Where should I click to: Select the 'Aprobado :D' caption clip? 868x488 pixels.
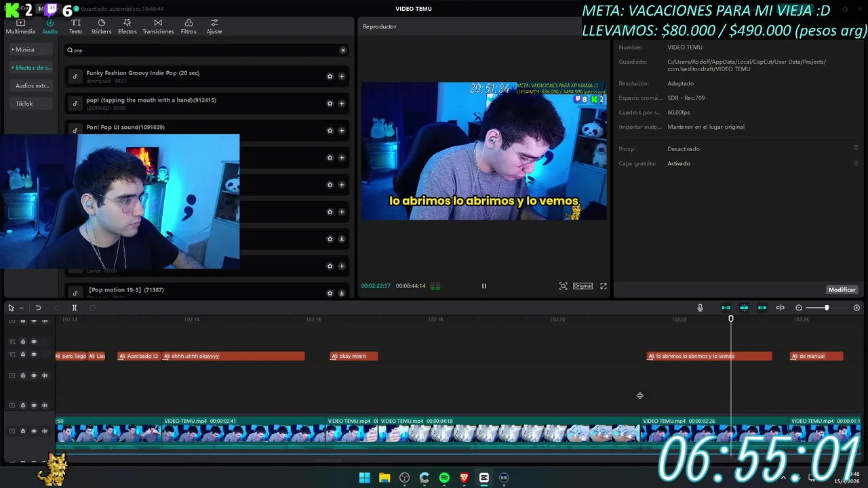[x=139, y=356]
